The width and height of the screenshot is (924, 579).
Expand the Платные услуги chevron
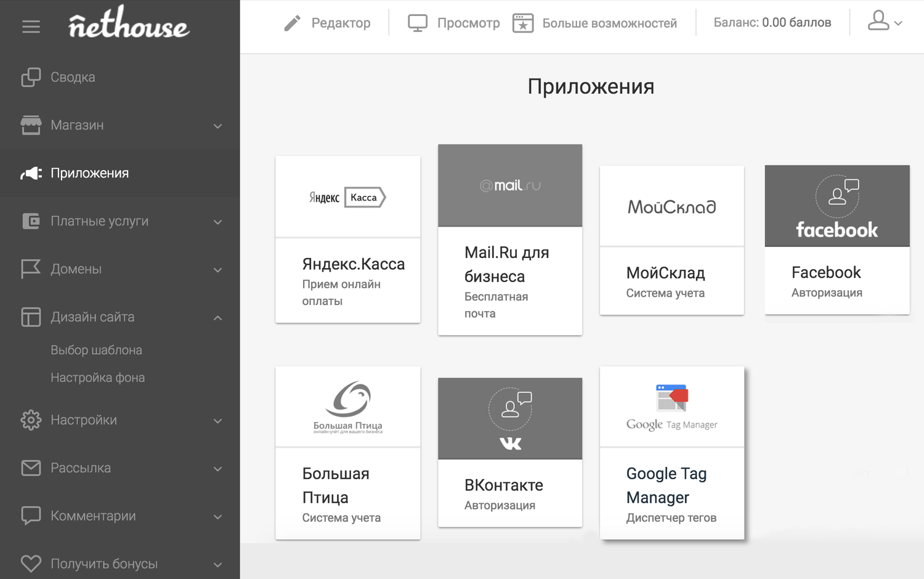[217, 222]
